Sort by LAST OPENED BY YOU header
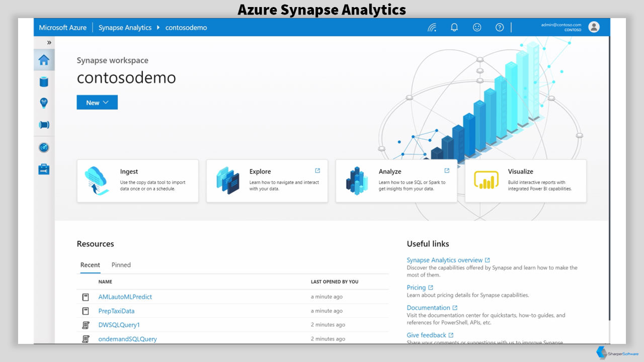 (335, 282)
